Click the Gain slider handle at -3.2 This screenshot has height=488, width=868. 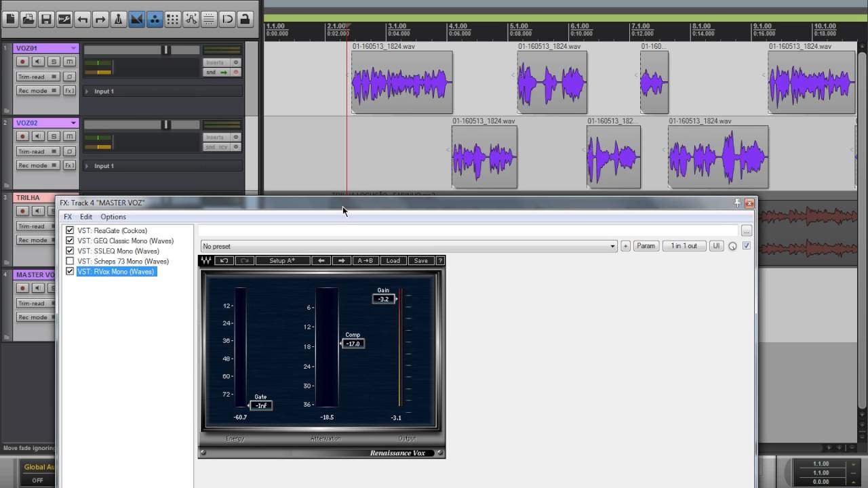pos(384,299)
